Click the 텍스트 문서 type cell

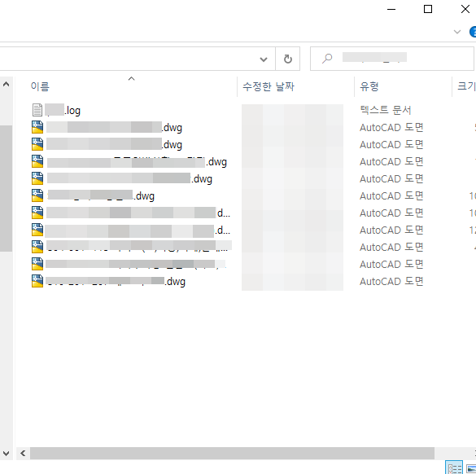click(x=385, y=110)
